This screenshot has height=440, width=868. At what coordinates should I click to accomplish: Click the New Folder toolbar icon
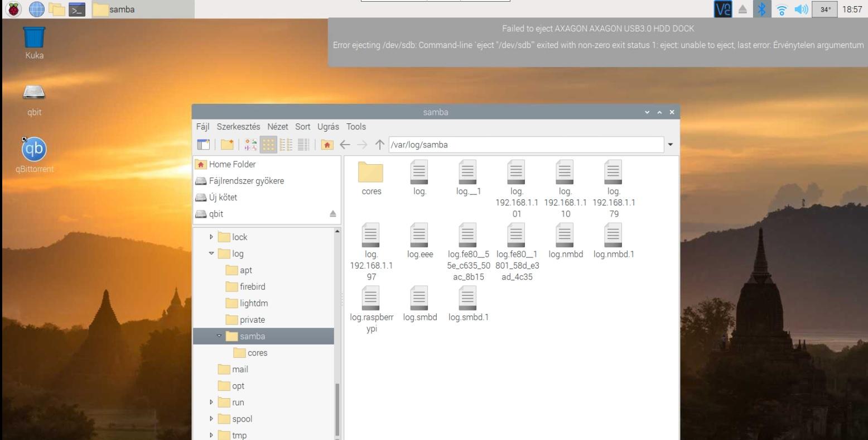click(227, 145)
